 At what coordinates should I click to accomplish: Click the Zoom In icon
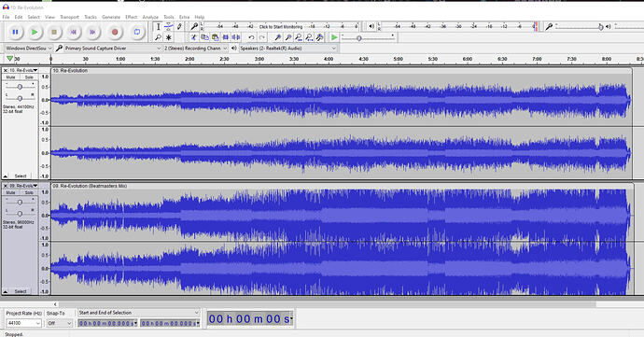(278, 37)
